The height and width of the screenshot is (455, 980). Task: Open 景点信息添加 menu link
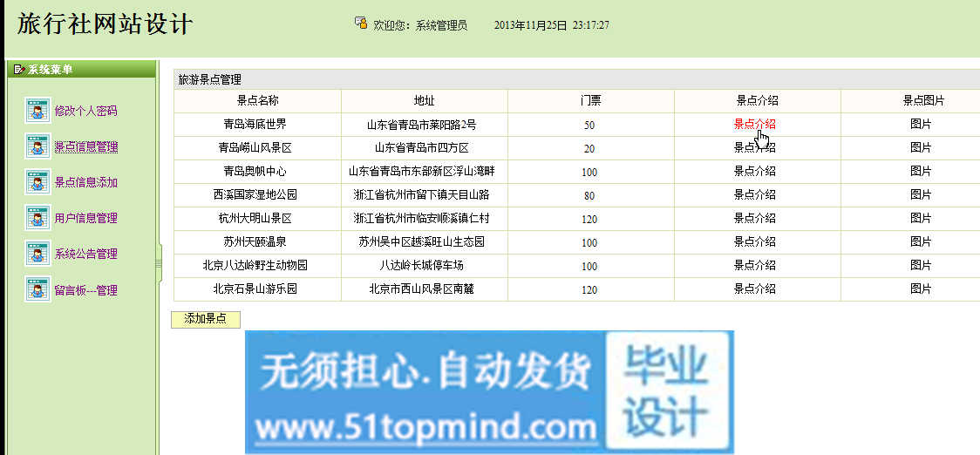pyautogui.click(x=86, y=182)
